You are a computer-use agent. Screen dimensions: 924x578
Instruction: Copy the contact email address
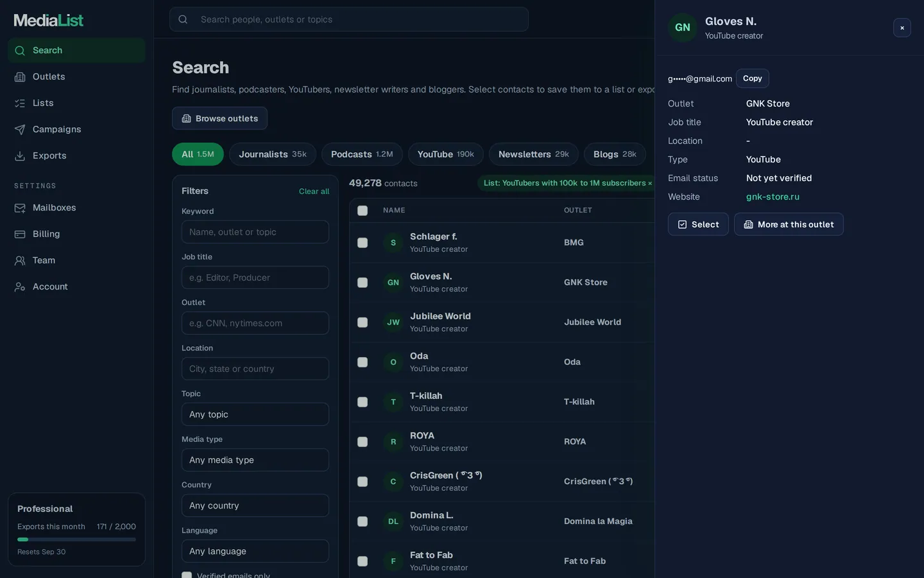point(753,78)
